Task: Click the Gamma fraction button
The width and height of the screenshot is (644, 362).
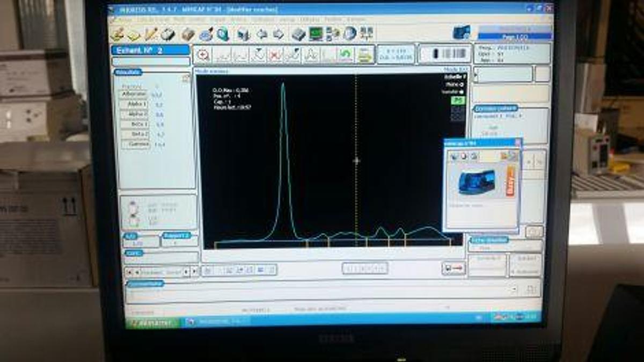Action: click(x=135, y=144)
